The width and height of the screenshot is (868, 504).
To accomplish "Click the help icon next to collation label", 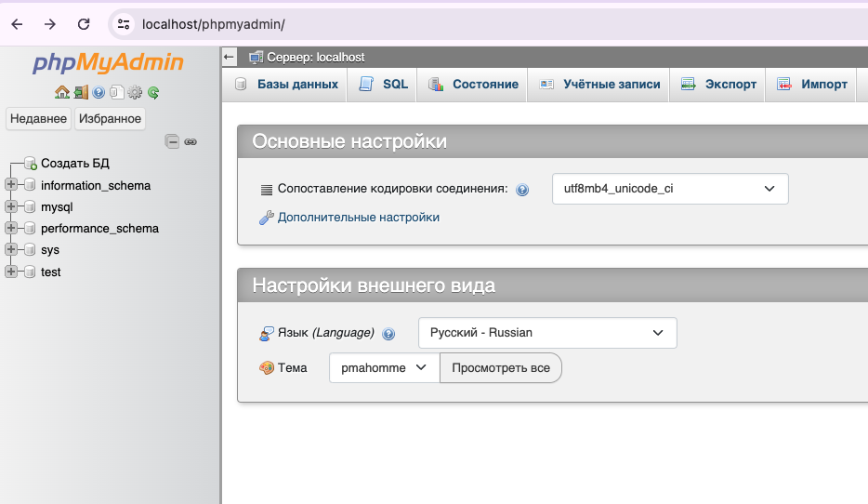I will (x=522, y=190).
